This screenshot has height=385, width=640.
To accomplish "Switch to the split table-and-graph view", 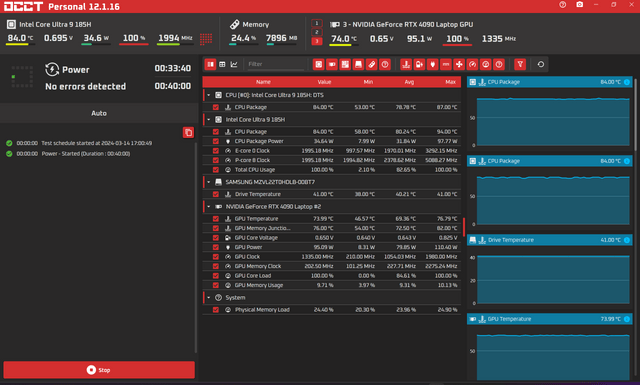I will coord(210,65).
